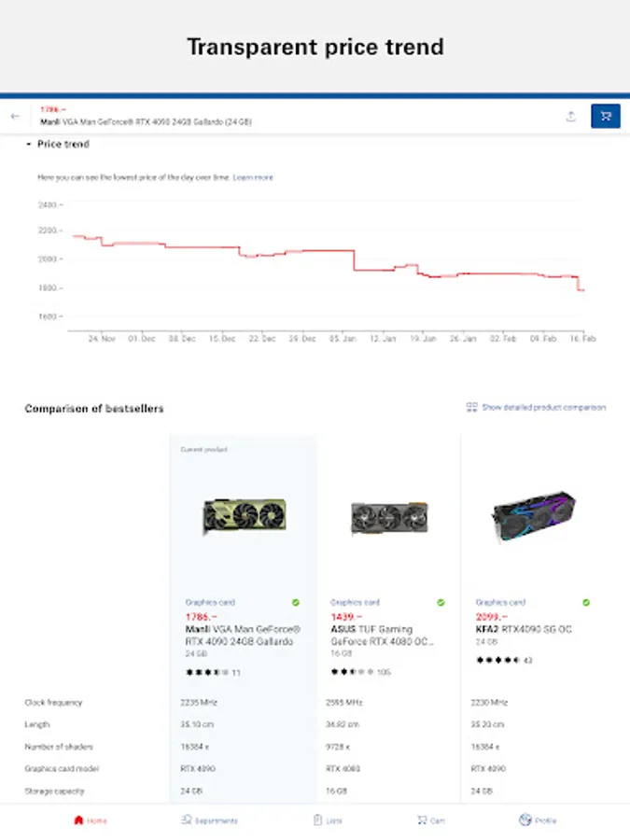The height and width of the screenshot is (840, 630).
Task: View KFA2 card's 43 star ratings
Action: [504, 660]
